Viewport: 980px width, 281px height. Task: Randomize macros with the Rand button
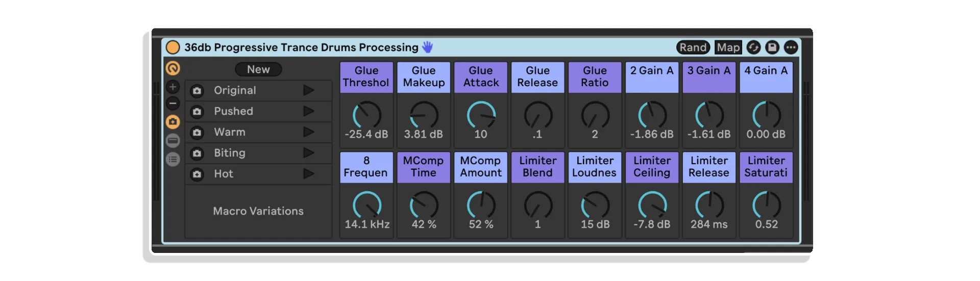[693, 47]
